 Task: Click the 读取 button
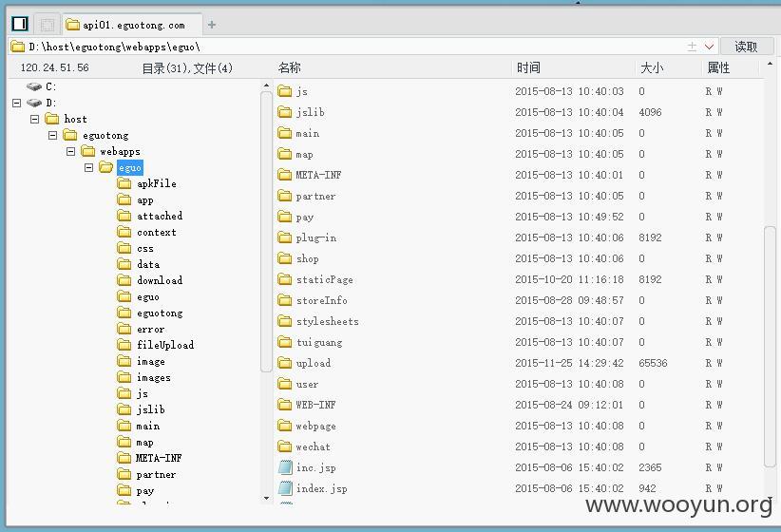[x=746, y=47]
